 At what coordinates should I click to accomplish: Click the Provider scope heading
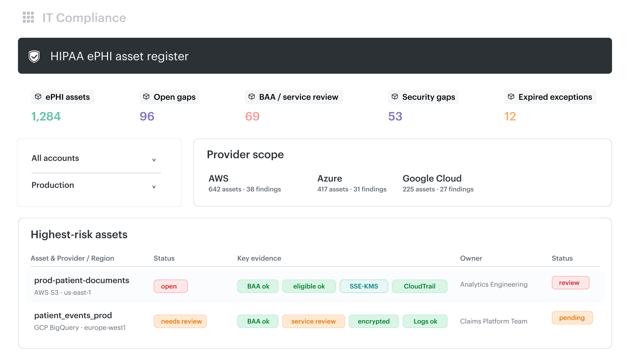245,155
